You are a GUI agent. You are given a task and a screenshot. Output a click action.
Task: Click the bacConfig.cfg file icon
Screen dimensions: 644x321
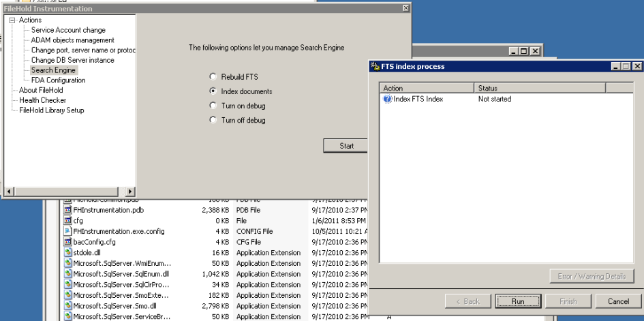(68, 242)
